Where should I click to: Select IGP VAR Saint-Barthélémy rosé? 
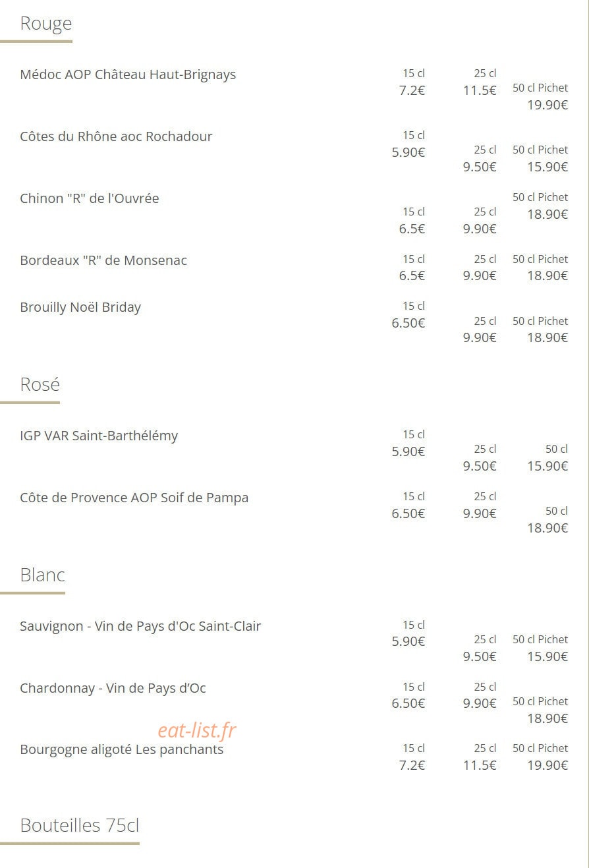pyautogui.click(x=99, y=436)
